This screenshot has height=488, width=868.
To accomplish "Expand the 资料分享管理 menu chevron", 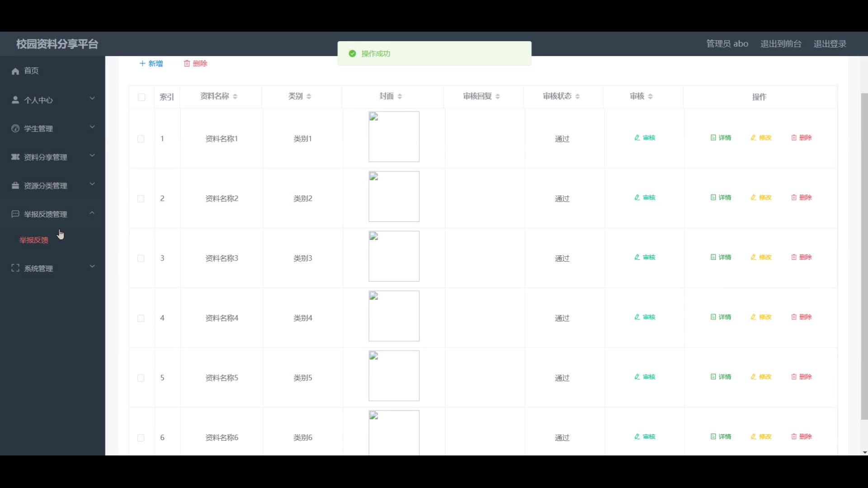I will [92, 155].
